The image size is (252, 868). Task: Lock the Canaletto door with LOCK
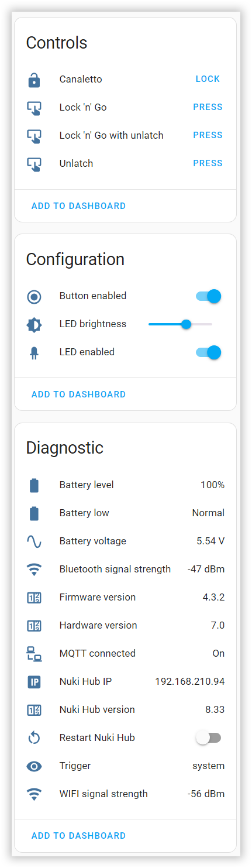tap(208, 79)
